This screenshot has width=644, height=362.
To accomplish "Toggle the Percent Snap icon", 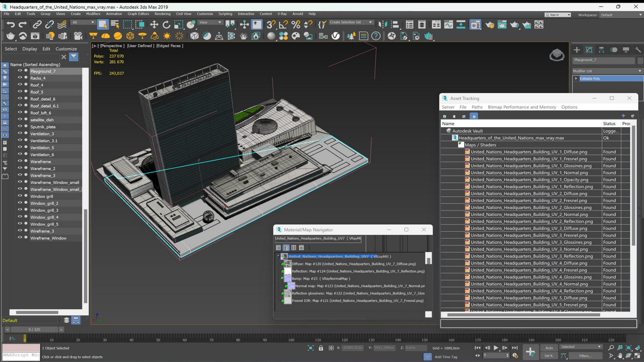I will point(296,24).
